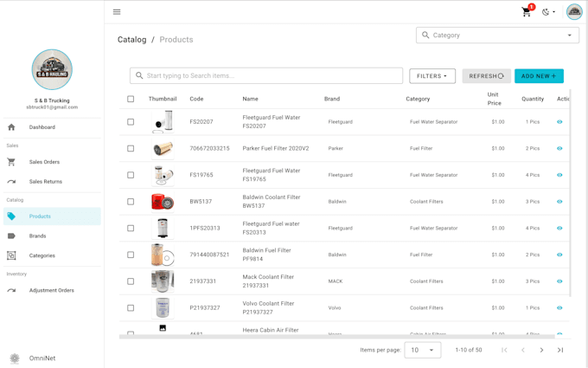Viewport: 588px width, 368px height.
Task: View Mack Coolant Filter eye icon
Action: click(559, 281)
